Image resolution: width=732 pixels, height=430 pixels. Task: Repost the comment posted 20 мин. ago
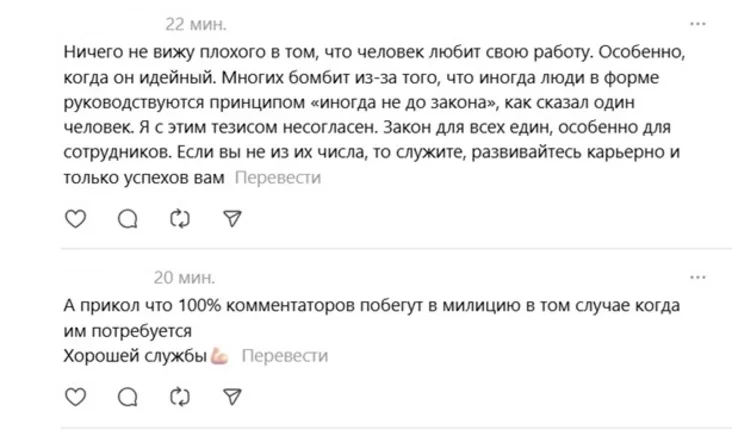click(x=180, y=397)
